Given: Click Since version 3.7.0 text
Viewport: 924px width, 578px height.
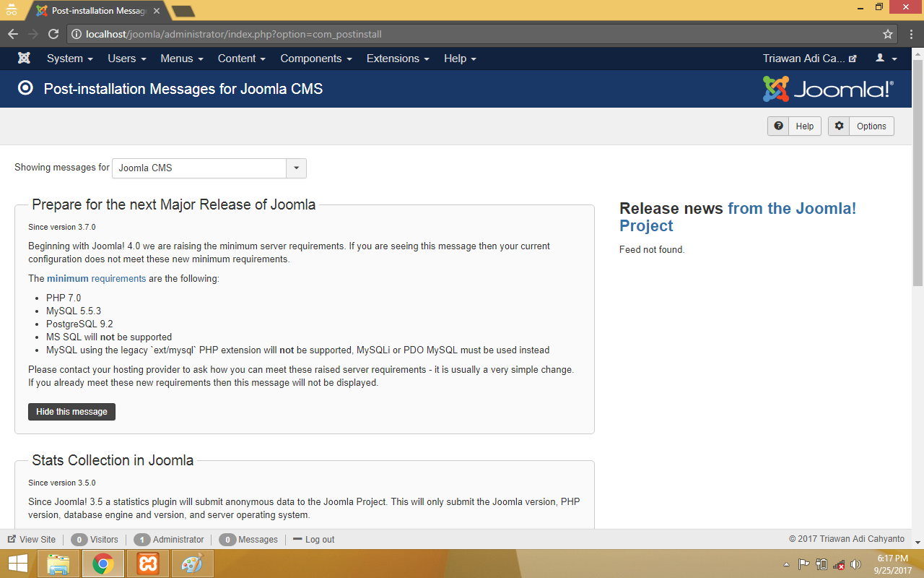Looking at the screenshot, I should (62, 227).
